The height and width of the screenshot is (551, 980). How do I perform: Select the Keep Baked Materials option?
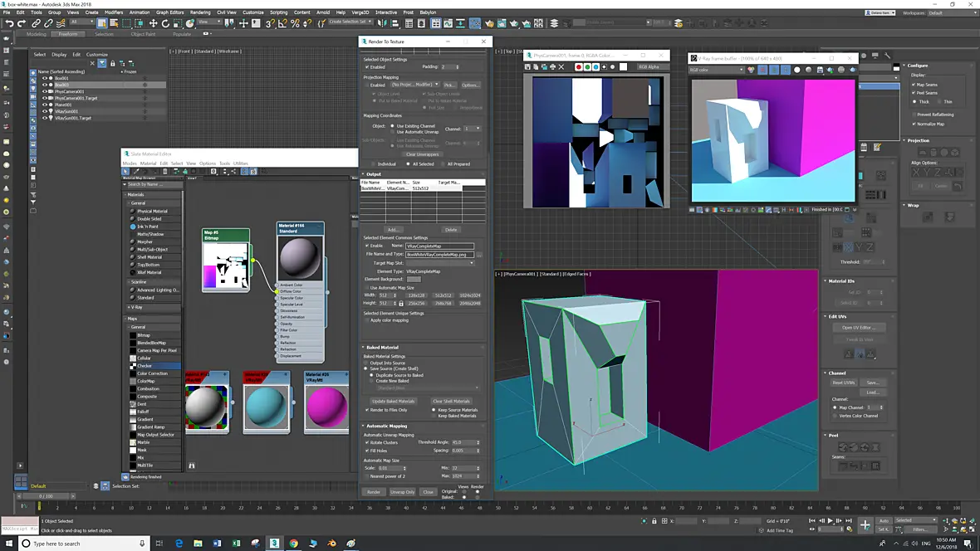[434, 416]
